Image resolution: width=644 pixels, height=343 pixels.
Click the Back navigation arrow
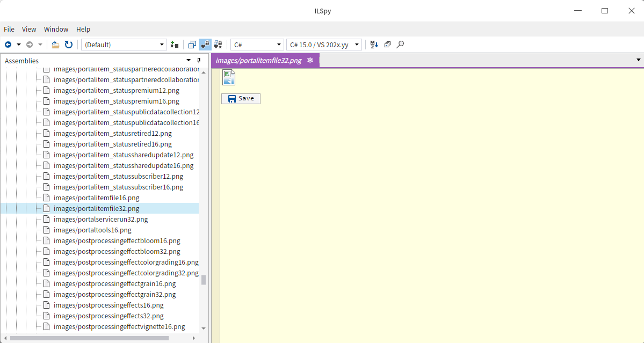8,45
